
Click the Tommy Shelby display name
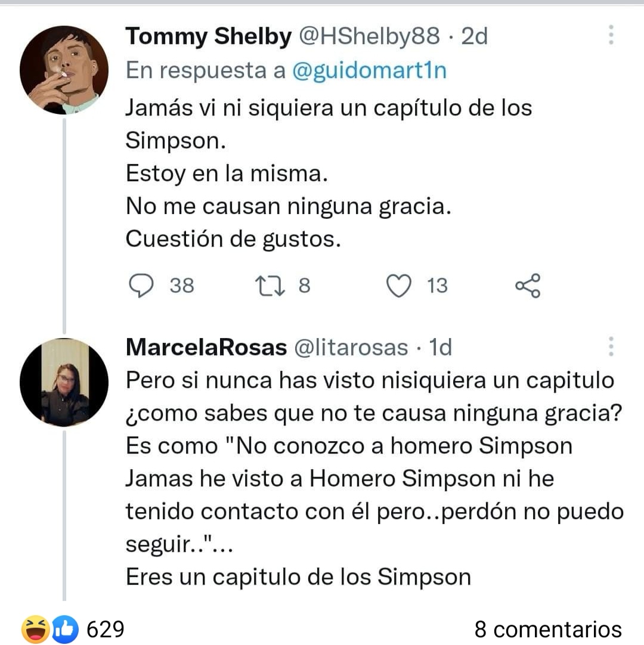209,36
